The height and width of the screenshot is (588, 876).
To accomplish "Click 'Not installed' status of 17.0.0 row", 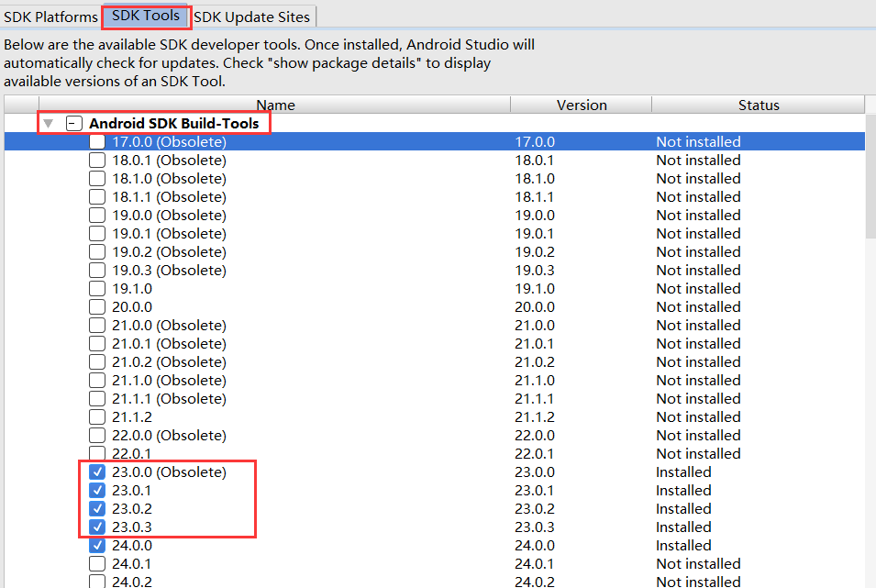I will tap(698, 141).
